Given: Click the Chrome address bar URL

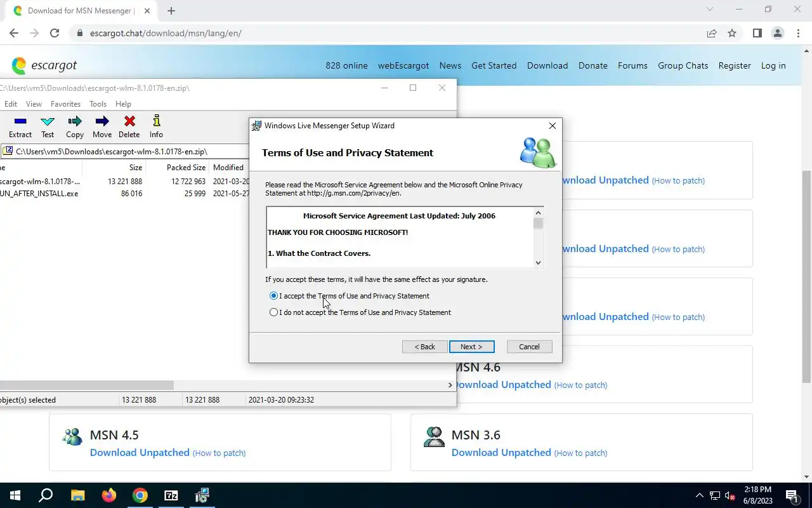Looking at the screenshot, I should coord(166,33).
